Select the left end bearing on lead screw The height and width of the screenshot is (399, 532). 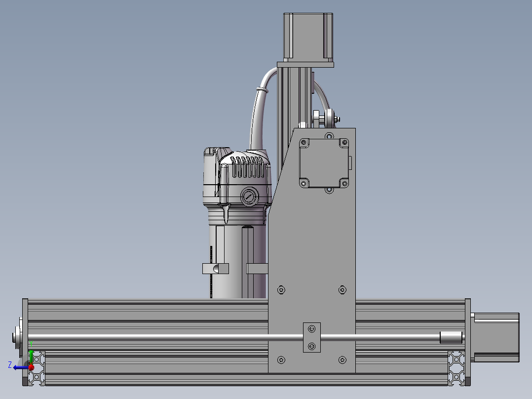coord(17,337)
